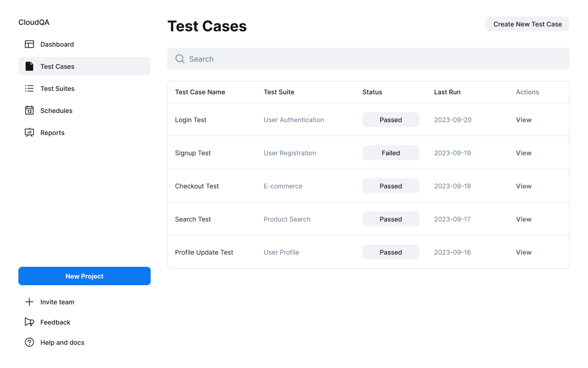This screenshot has width=588, height=368.
Task: Open View for Signup Test
Action: click(x=524, y=153)
